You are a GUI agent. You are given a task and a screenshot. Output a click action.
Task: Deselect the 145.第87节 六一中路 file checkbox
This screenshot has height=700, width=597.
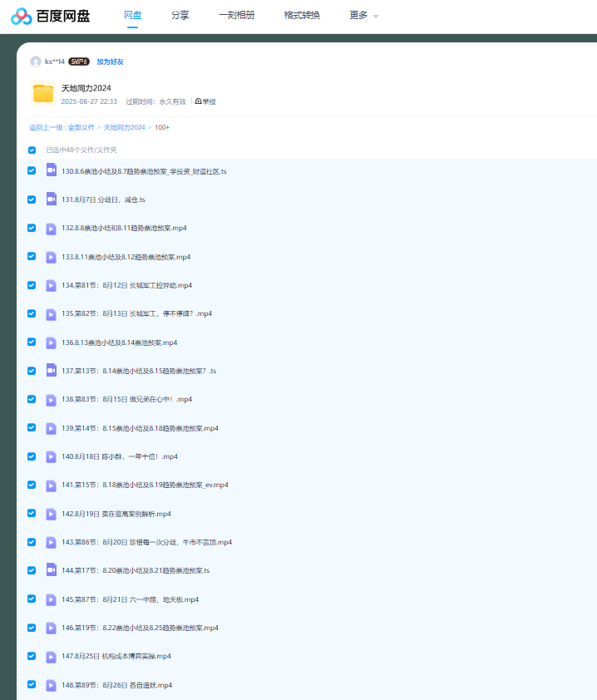(x=32, y=599)
